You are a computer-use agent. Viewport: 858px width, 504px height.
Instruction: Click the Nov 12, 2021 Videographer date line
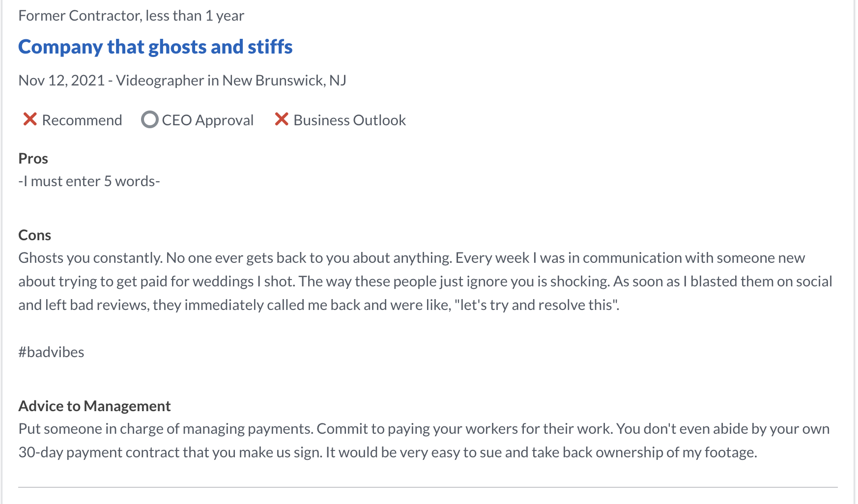(182, 80)
